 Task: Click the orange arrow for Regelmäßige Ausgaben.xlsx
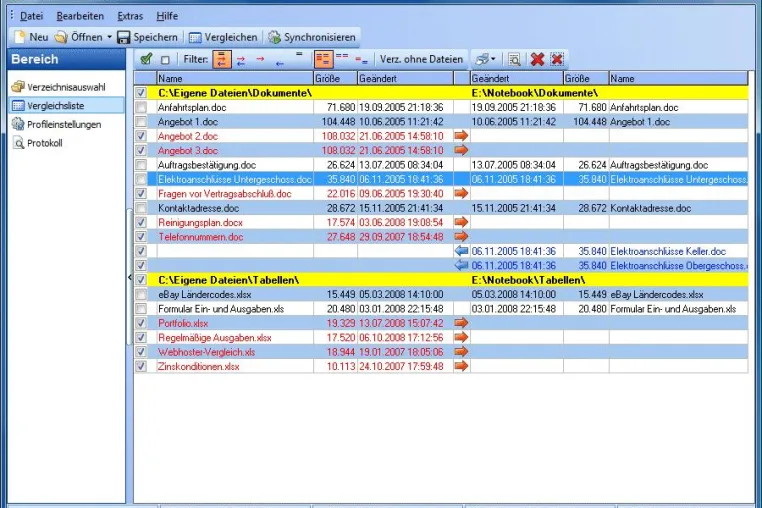click(461, 337)
